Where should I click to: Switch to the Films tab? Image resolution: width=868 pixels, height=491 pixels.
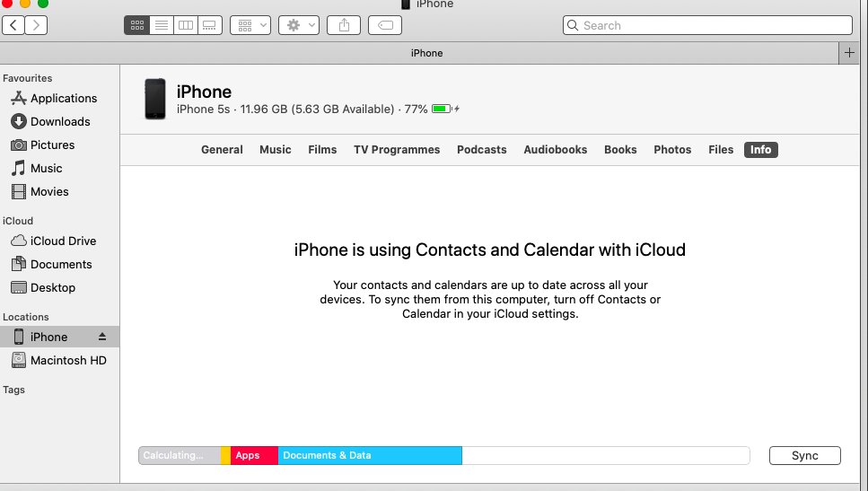tap(322, 150)
